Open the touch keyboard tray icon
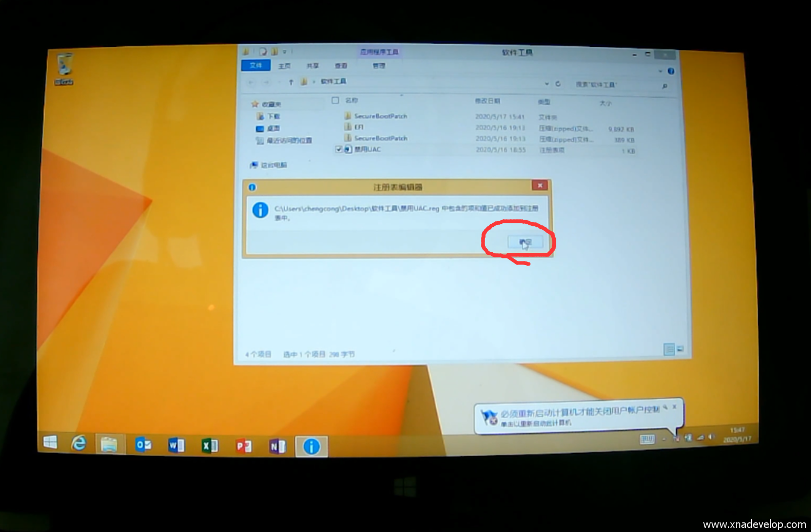Screen dimensions: 811x532 click(647, 439)
